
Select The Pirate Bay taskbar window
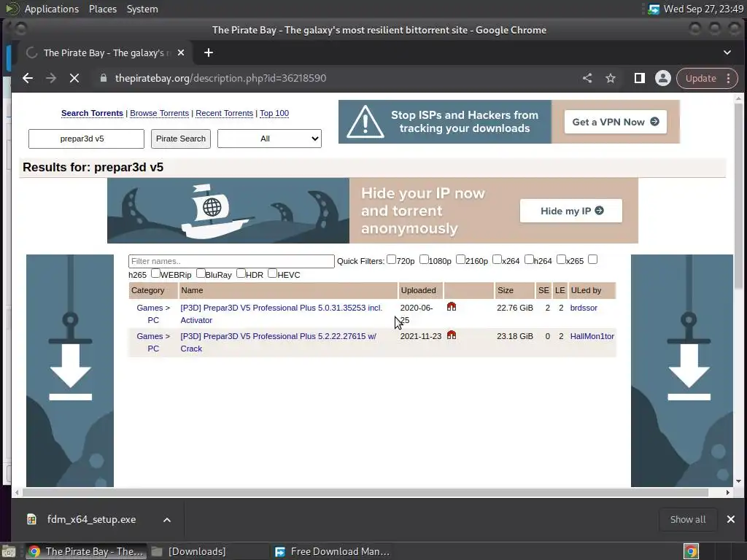point(86,551)
